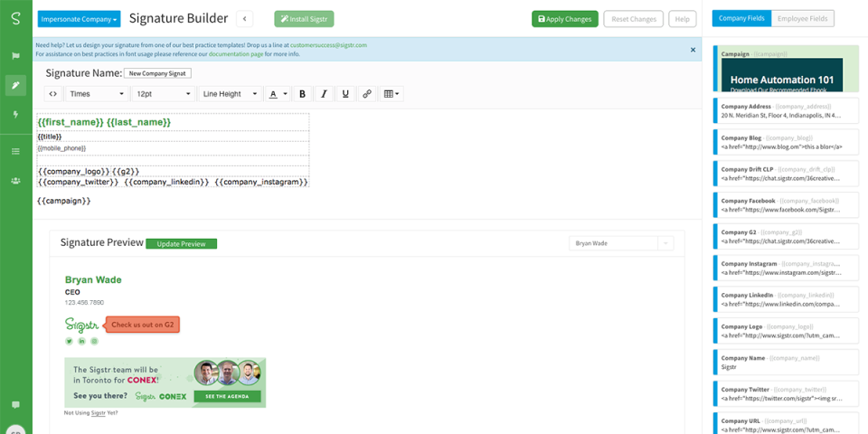This screenshot has height=434, width=868.
Task: Open the people group sidebar icon
Action: tap(15, 181)
